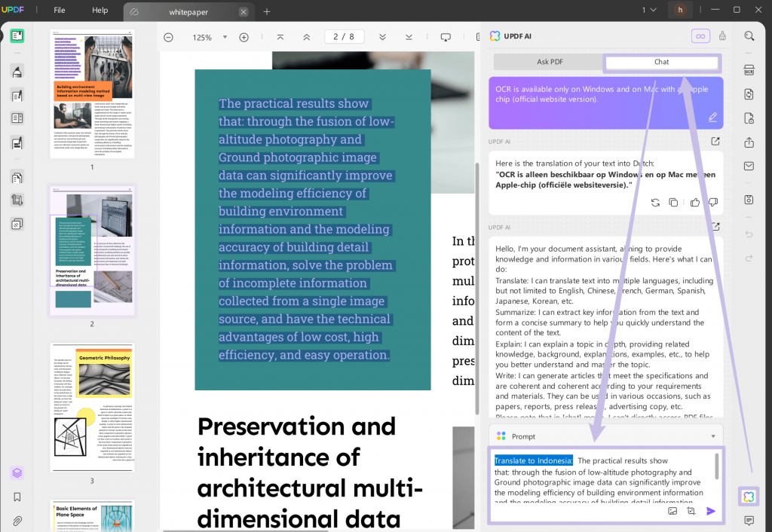Open the Form preparation tool
The height and width of the screenshot is (532, 772).
(x=17, y=118)
